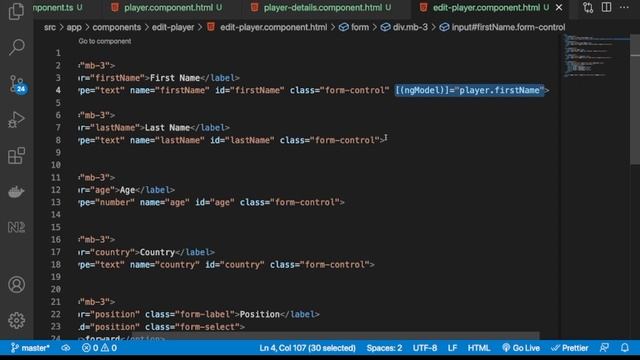Click the Ln 4, Col 107 position indicator
The height and width of the screenshot is (360, 640).
(x=307, y=348)
